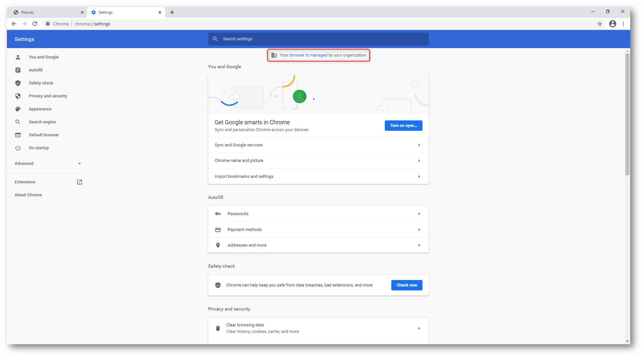This screenshot has width=644, height=358.
Task: Click the Check now button
Action: click(x=406, y=285)
